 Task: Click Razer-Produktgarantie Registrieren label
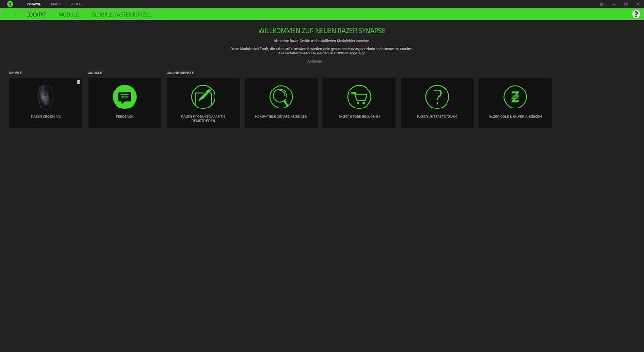tap(203, 118)
